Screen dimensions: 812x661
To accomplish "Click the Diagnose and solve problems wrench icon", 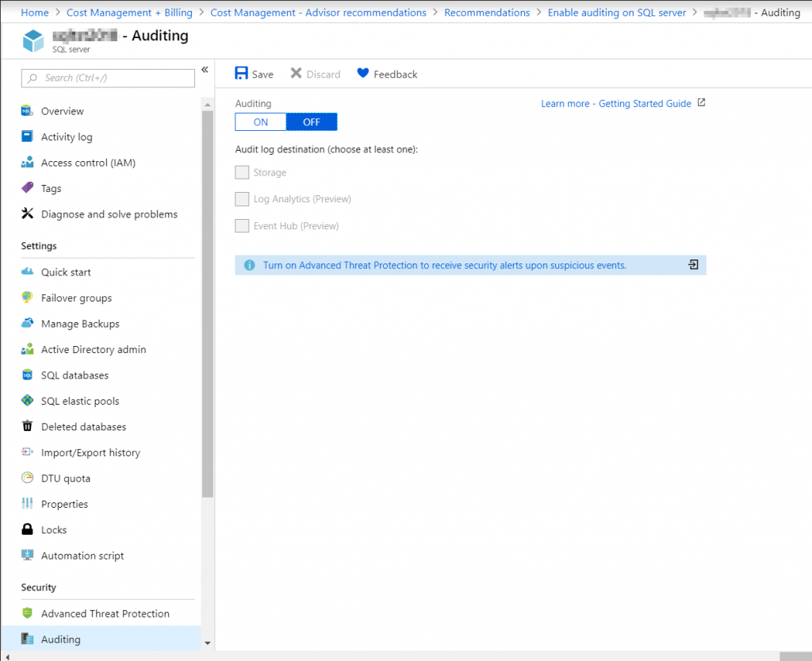I will (x=27, y=213).
